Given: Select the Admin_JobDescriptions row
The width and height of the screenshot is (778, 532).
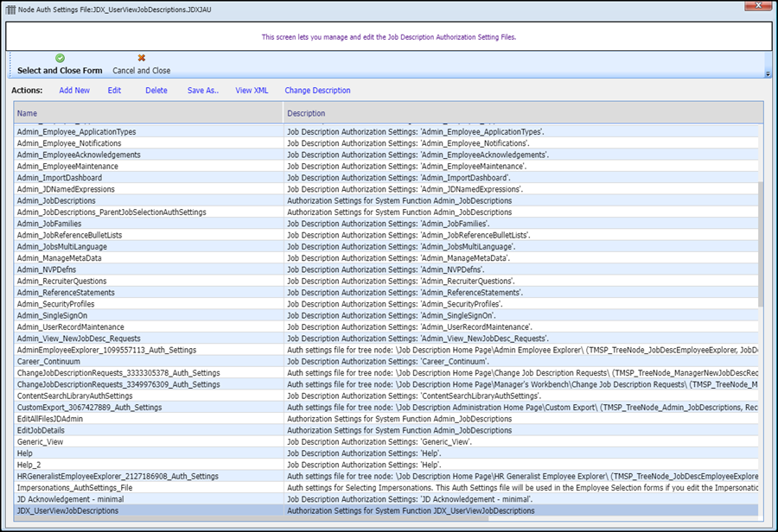Looking at the screenshot, I should coord(386,201).
